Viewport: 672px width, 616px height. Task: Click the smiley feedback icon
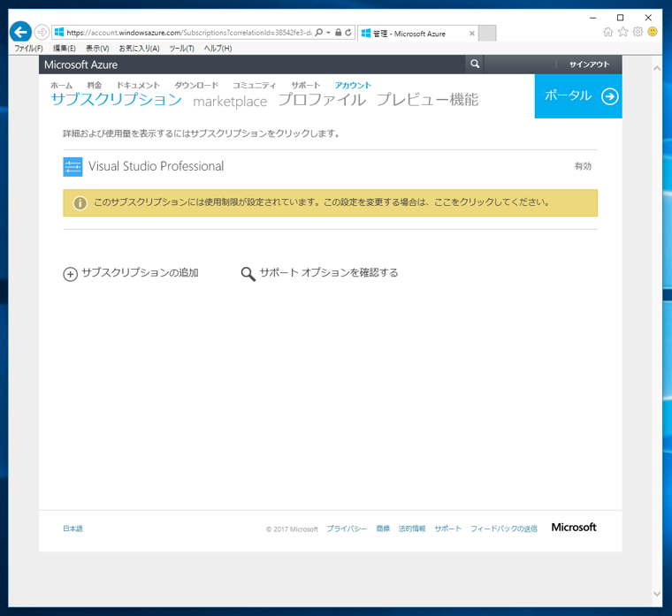[x=653, y=32]
